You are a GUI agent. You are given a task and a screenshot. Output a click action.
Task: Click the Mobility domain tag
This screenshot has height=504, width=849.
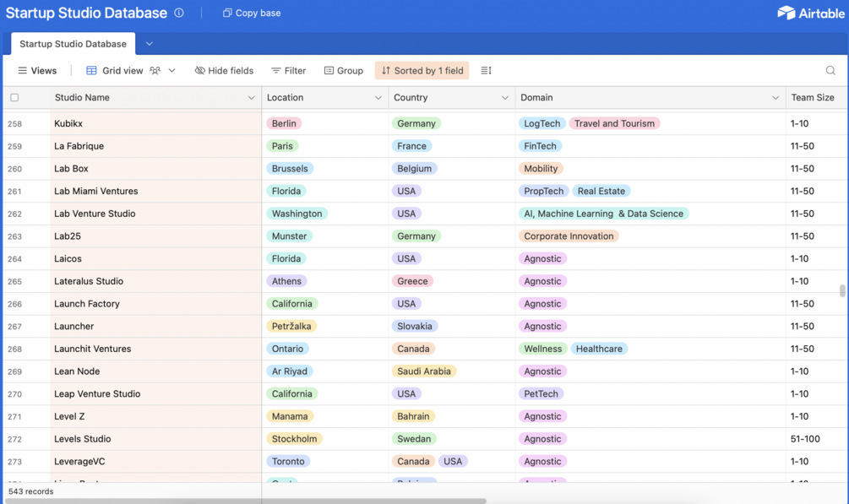[x=541, y=168]
